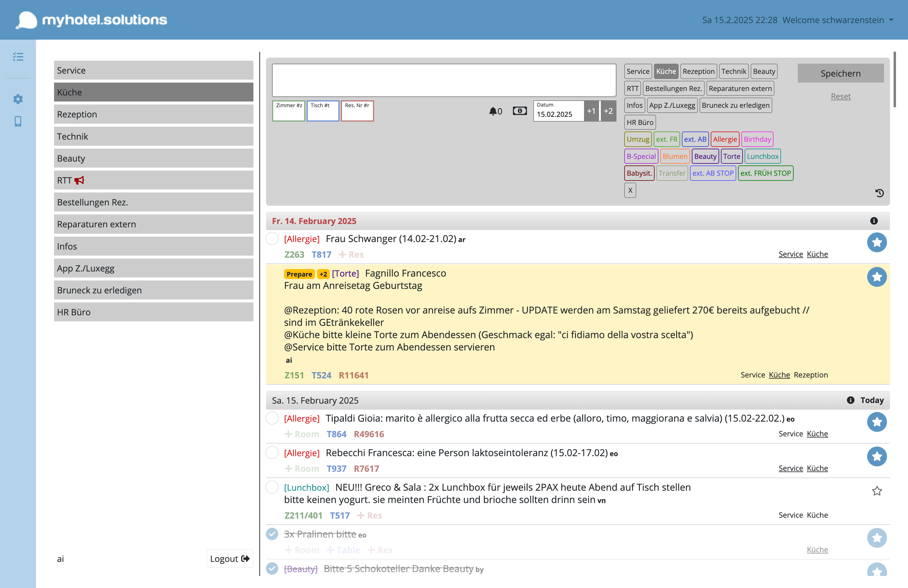Click the megaphone icon on the RTT entry

click(79, 180)
